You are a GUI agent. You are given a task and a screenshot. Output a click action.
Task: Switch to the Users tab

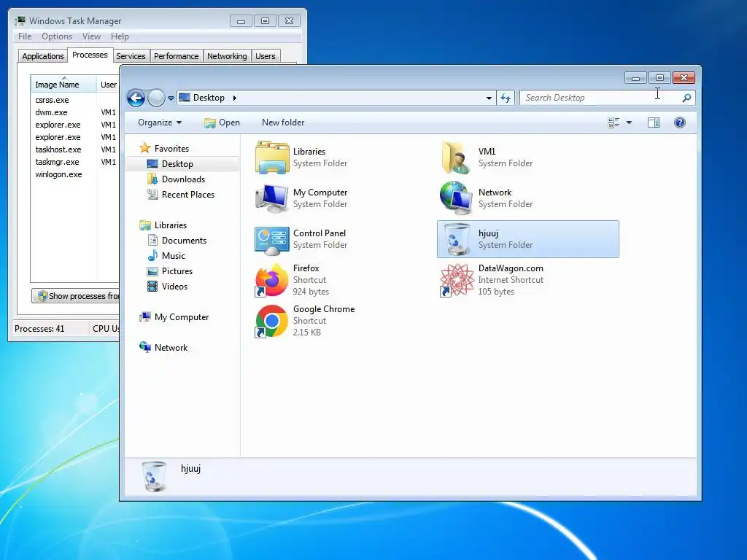click(x=266, y=56)
